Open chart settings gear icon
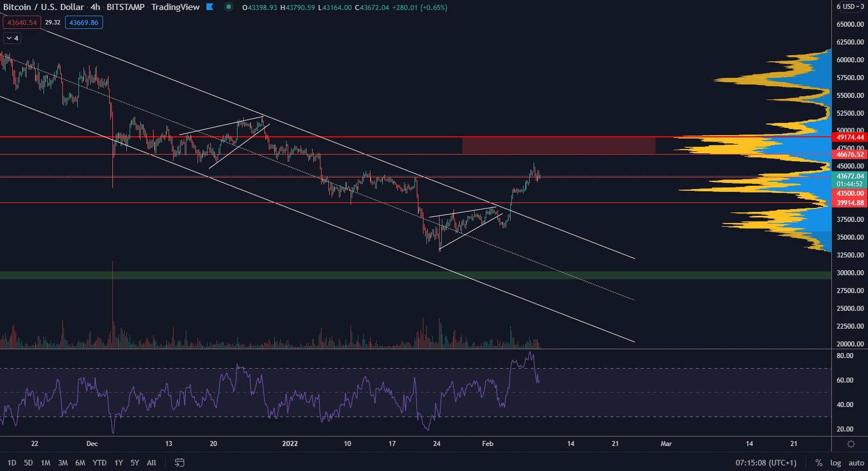Image resolution: width=868 pixels, height=471 pixels. pyautogui.click(x=851, y=444)
